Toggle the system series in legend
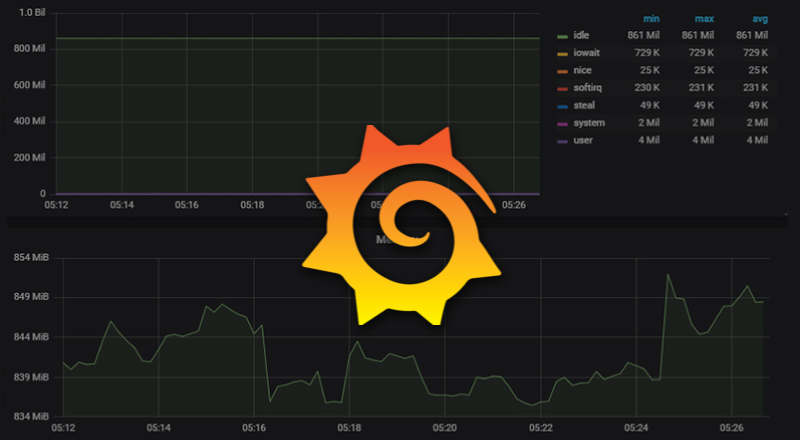The height and width of the screenshot is (440, 800). (x=589, y=123)
